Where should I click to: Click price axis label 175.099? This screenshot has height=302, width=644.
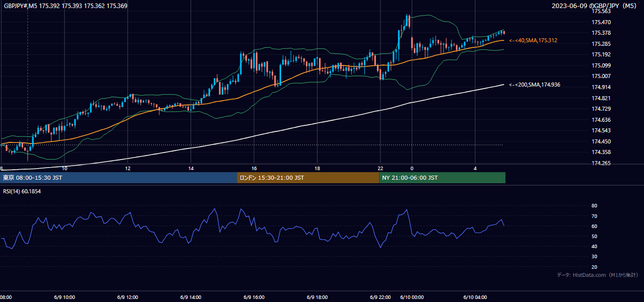(601, 65)
